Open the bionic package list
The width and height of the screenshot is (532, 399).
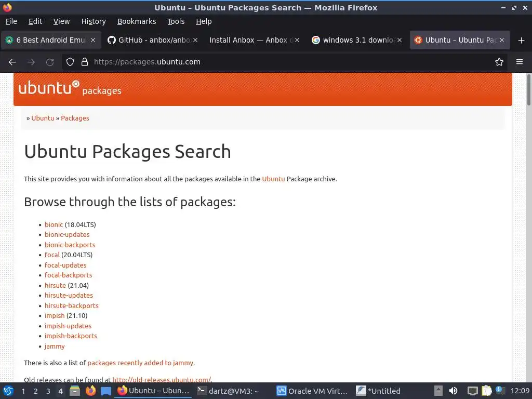pos(54,224)
